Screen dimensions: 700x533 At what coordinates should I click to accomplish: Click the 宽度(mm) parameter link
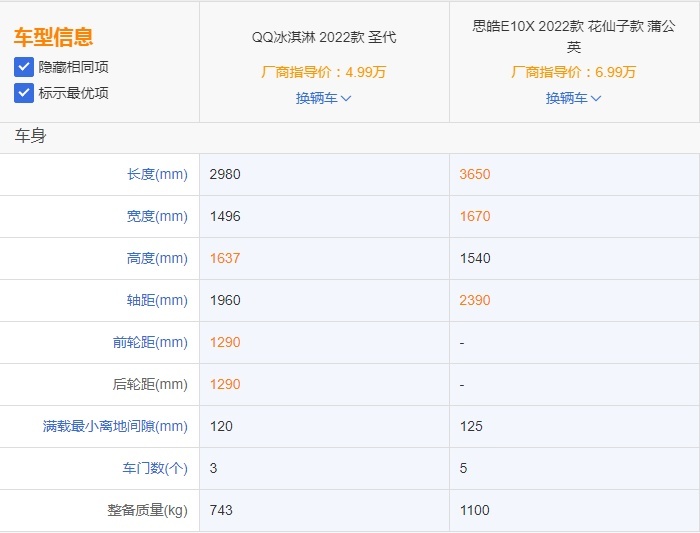157,216
